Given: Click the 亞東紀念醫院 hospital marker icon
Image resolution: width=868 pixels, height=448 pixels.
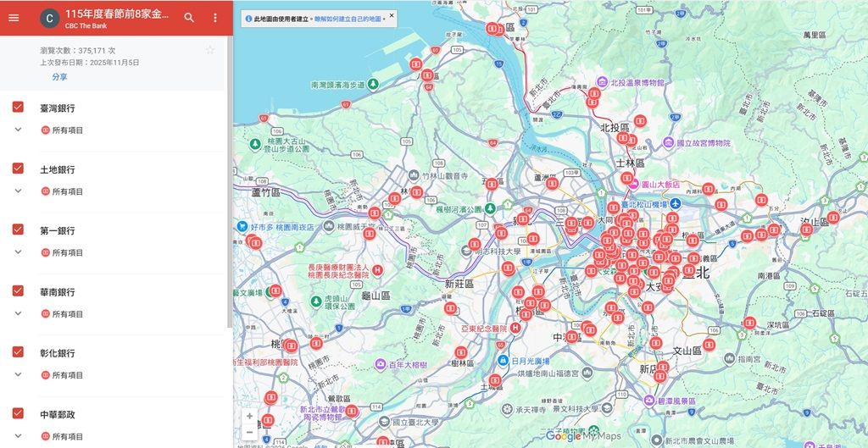Looking at the screenshot, I should (x=515, y=328).
